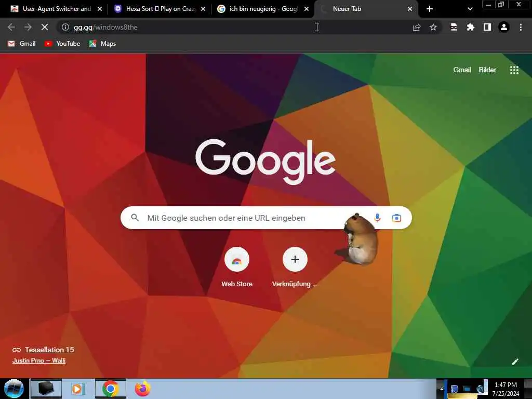Expand the tab search dropdown arrow
Image resolution: width=532 pixels, height=399 pixels.
click(x=470, y=9)
